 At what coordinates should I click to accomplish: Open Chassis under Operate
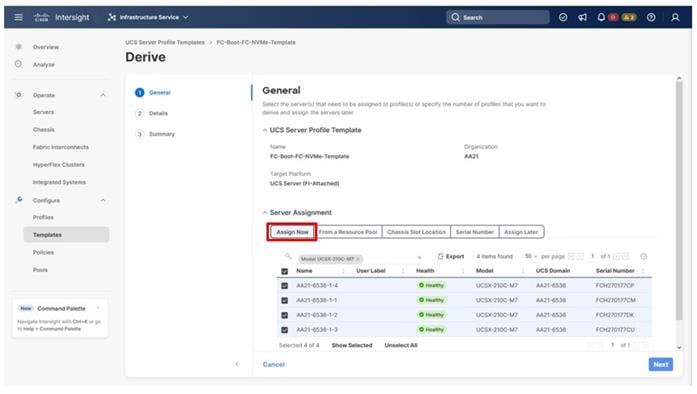[x=44, y=129]
